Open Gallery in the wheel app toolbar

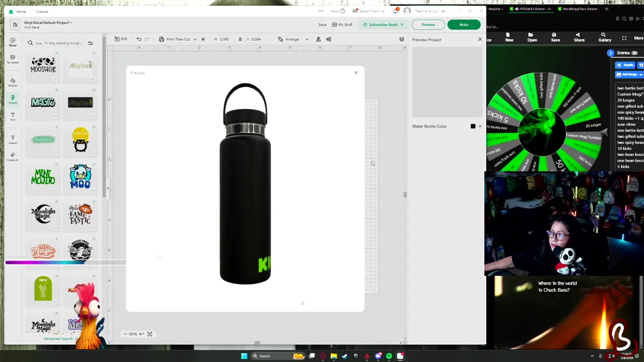tap(604, 37)
